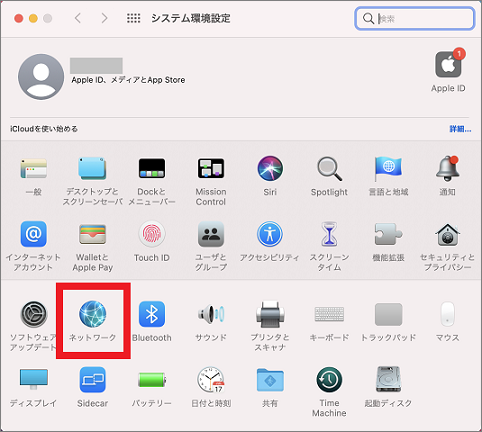
Task: Show all preferences grid button
Action: pyautogui.click(x=134, y=18)
